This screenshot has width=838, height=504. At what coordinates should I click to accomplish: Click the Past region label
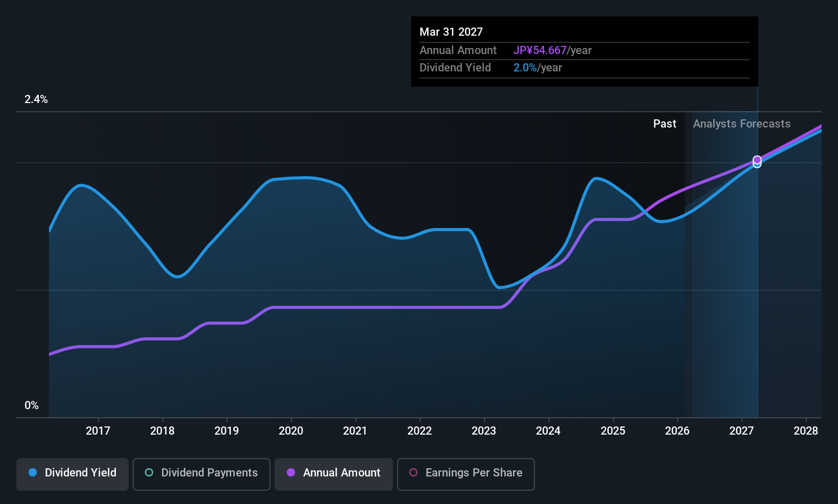[664, 124]
